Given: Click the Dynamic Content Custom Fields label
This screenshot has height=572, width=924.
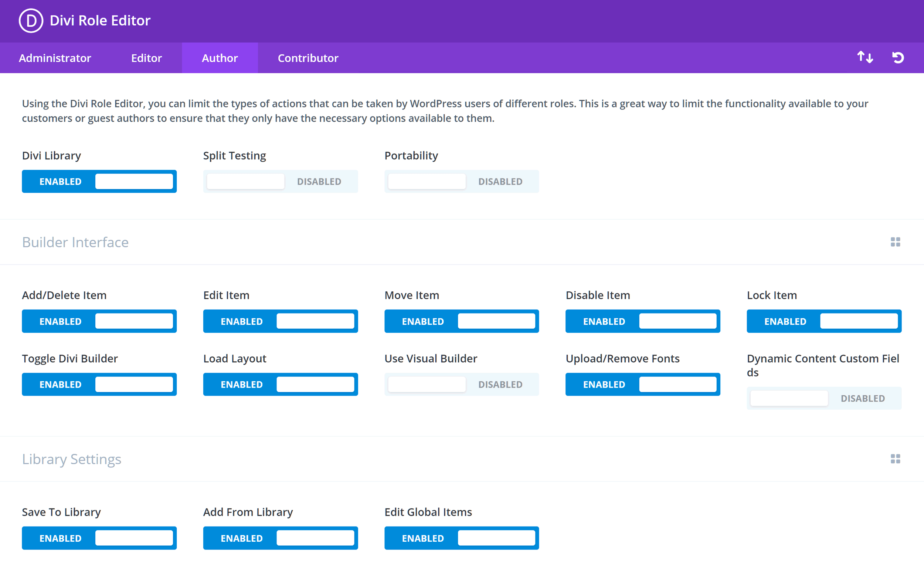Looking at the screenshot, I should [823, 365].
